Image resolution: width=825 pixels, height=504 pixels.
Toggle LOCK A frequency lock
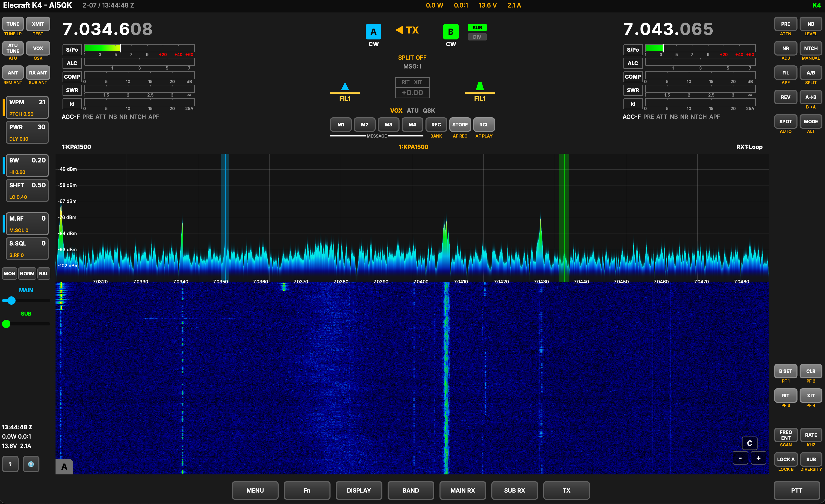pyautogui.click(x=786, y=459)
